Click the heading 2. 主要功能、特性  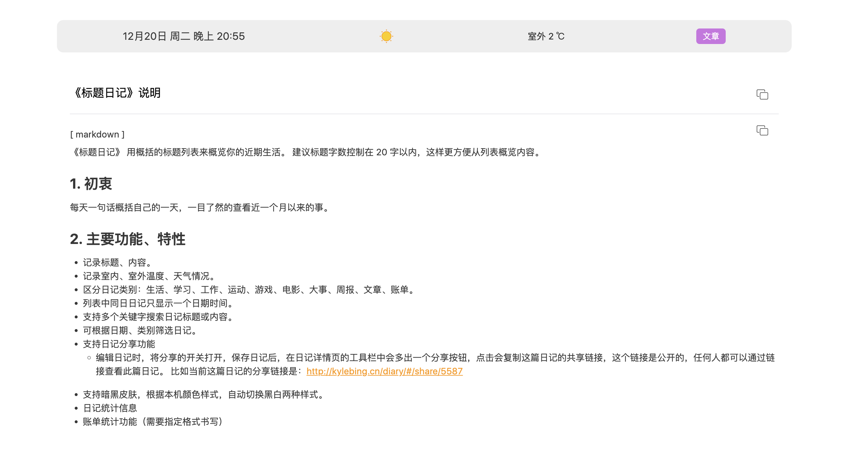coord(127,239)
